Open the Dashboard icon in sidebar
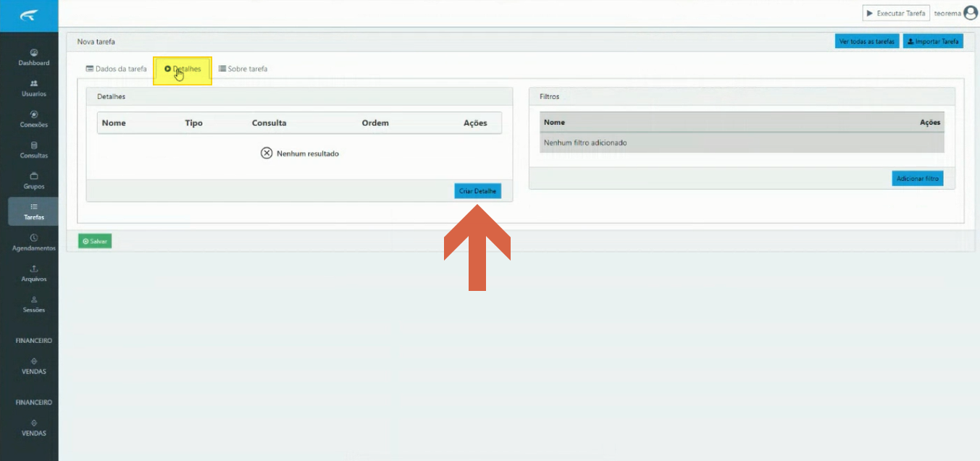 coord(34,52)
